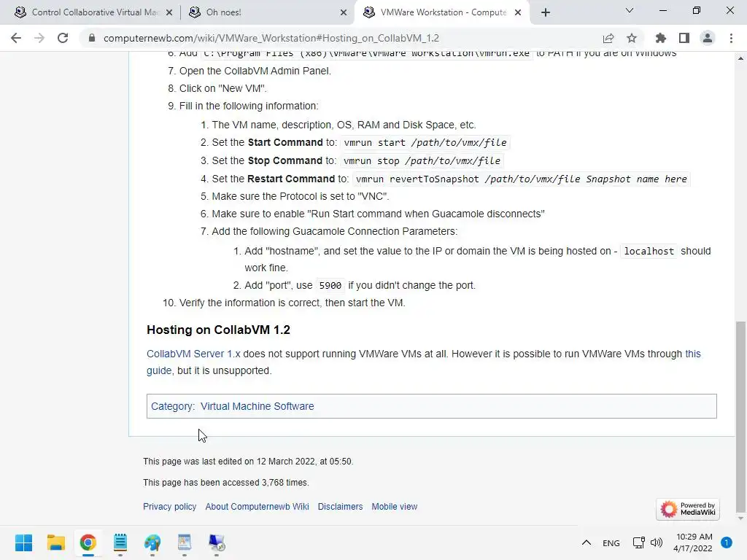Screen dimensions: 747x560
Task: Click 'Verify the information is correct' step
Action: point(292,303)
